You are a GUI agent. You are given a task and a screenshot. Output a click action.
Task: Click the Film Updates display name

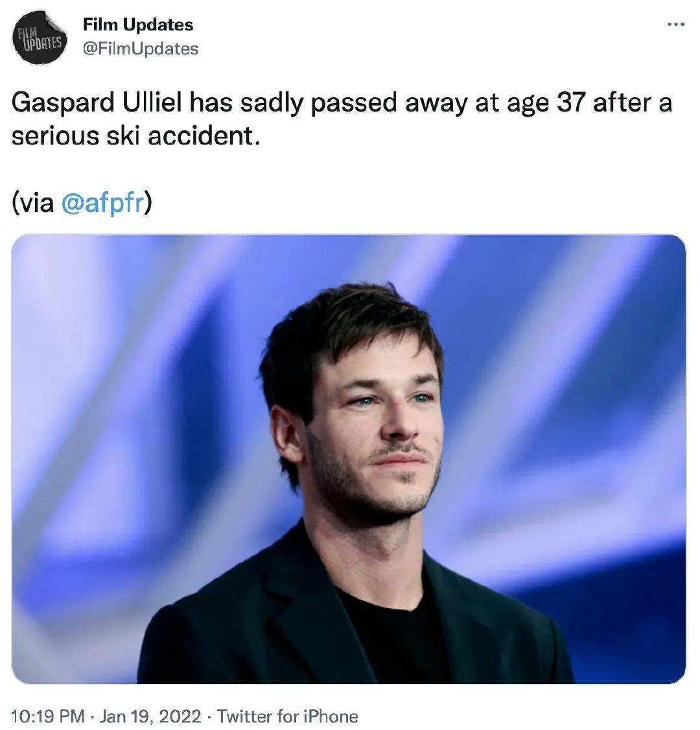click(x=137, y=26)
